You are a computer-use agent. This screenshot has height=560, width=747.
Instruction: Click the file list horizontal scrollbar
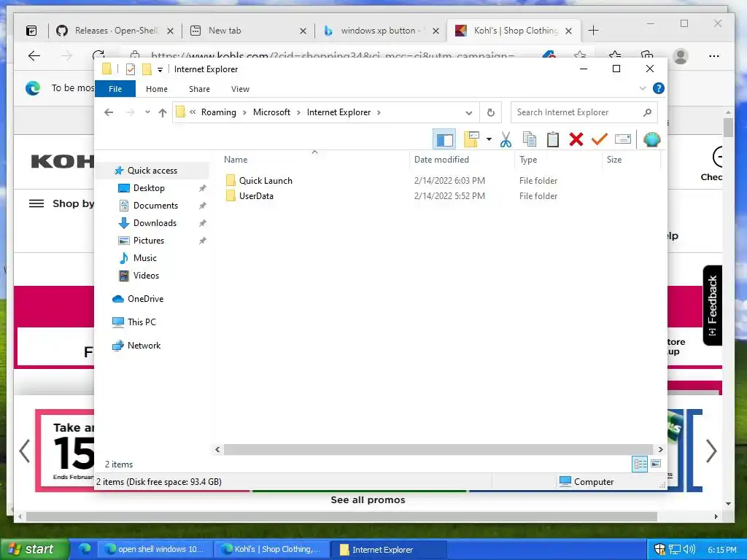(438, 449)
